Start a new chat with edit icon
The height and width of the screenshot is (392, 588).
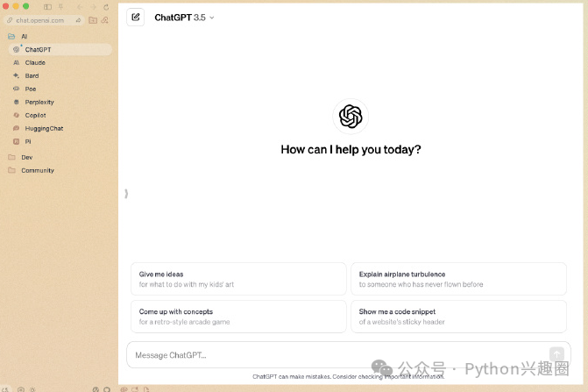tap(135, 18)
